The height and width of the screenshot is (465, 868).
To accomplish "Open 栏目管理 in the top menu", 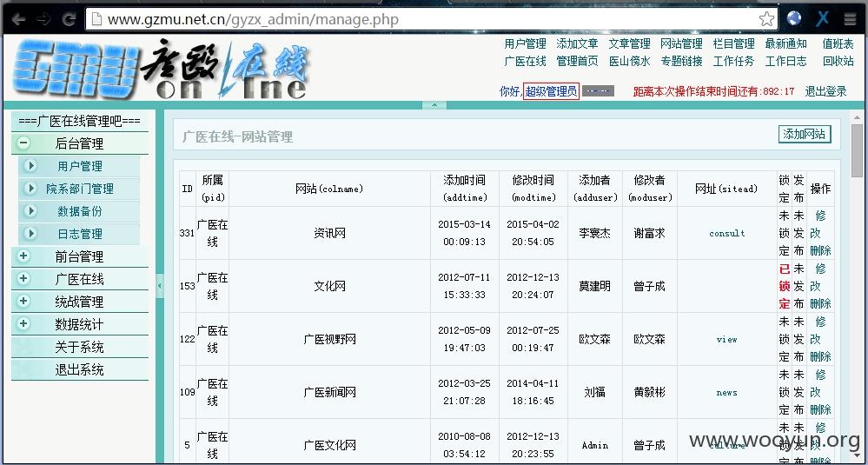I will click(x=733, y=43).
